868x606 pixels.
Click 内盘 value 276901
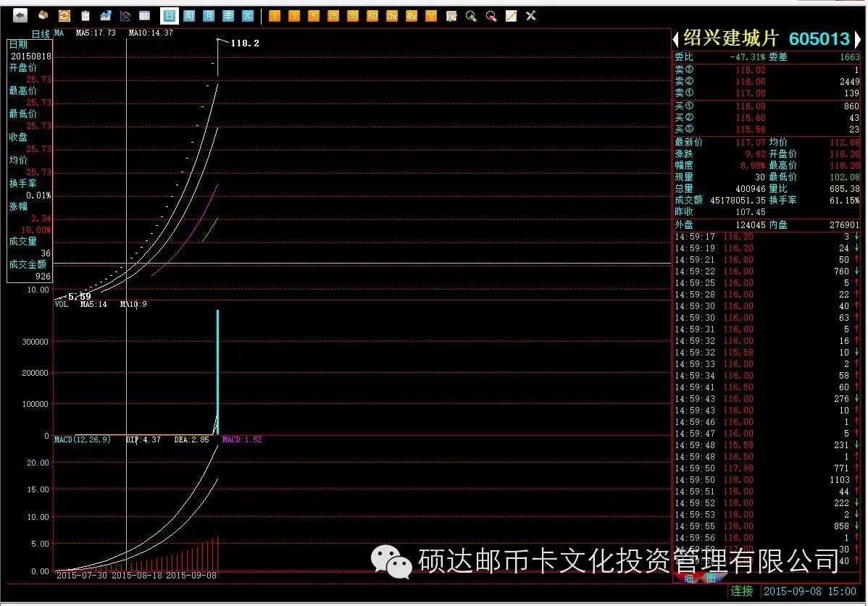tap(844, 225)
